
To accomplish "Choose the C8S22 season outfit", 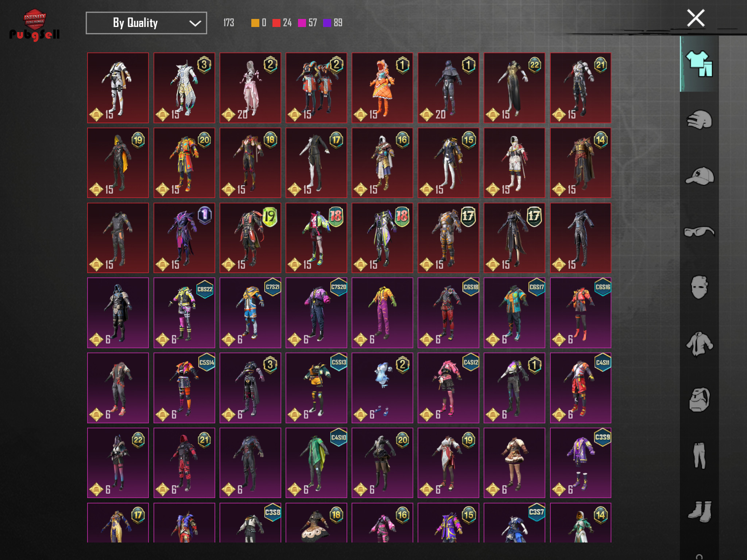I will (184, 312).
